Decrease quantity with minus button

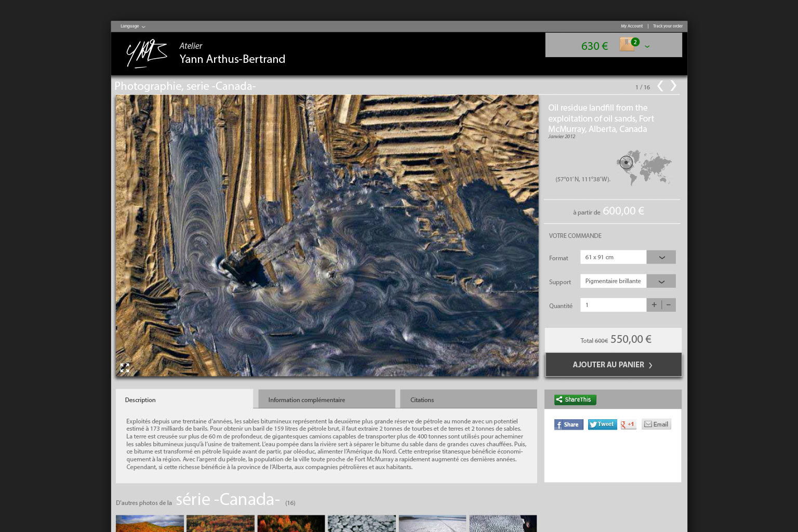click(x=669, y=305)
